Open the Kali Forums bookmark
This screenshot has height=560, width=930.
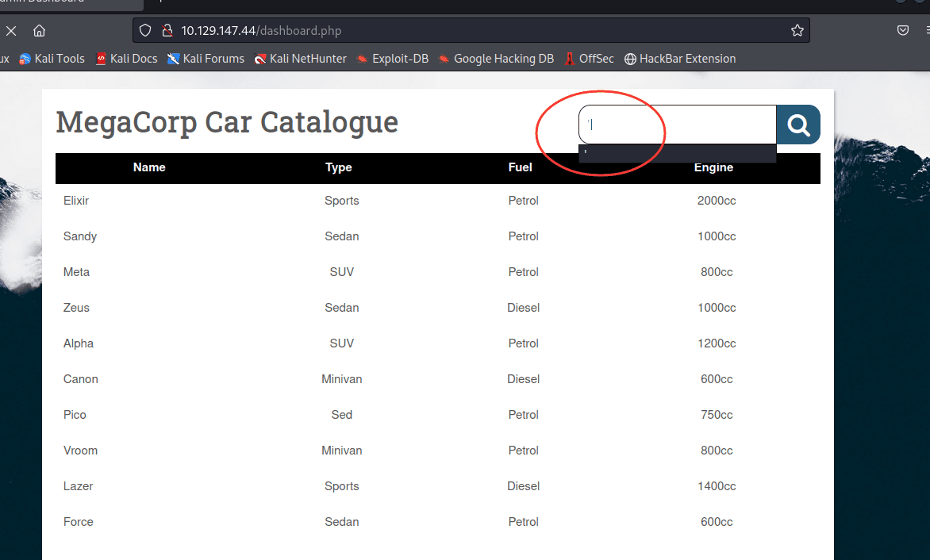206,59
